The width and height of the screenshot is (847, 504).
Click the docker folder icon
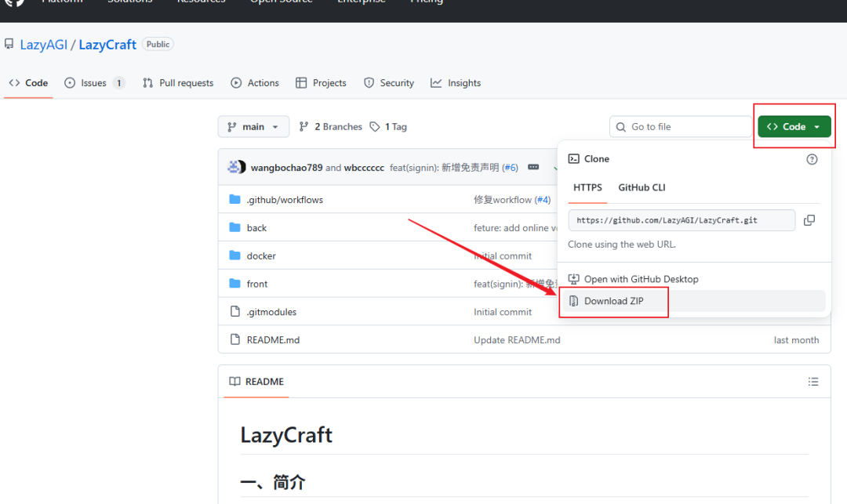(x=234, y=256)
